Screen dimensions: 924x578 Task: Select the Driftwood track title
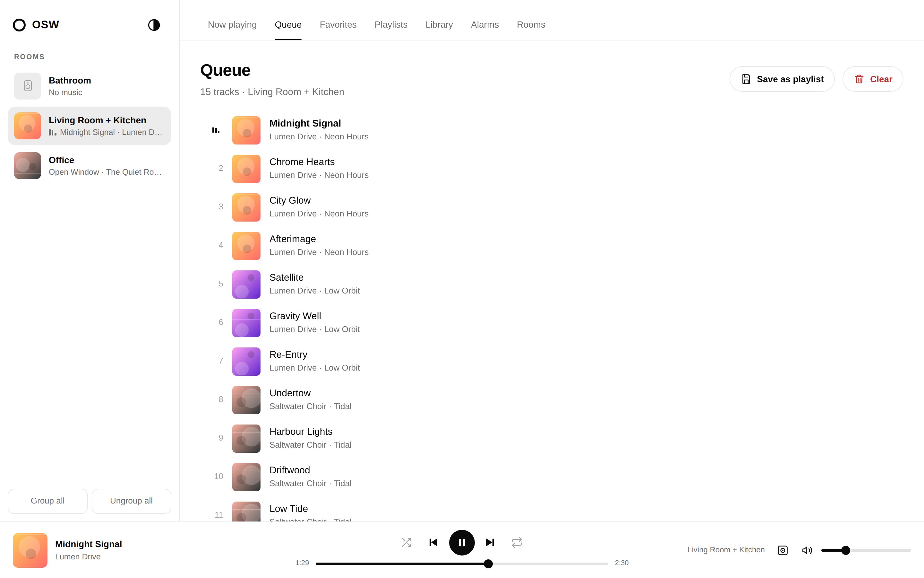pos(289,470)
